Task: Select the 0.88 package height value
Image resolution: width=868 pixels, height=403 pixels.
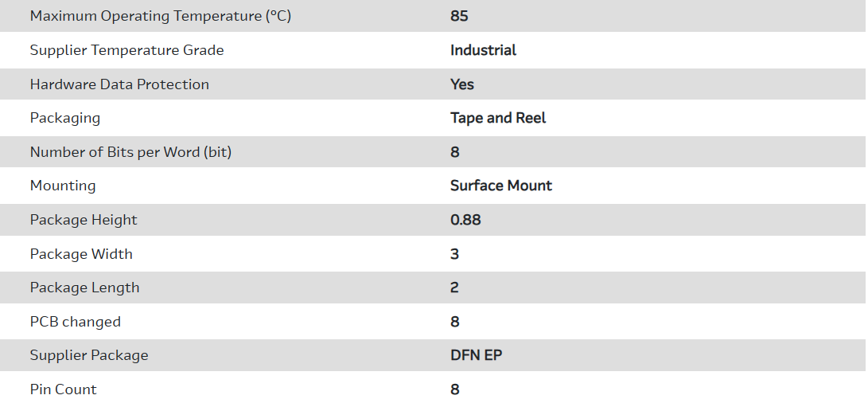Action: pos(465,220)
